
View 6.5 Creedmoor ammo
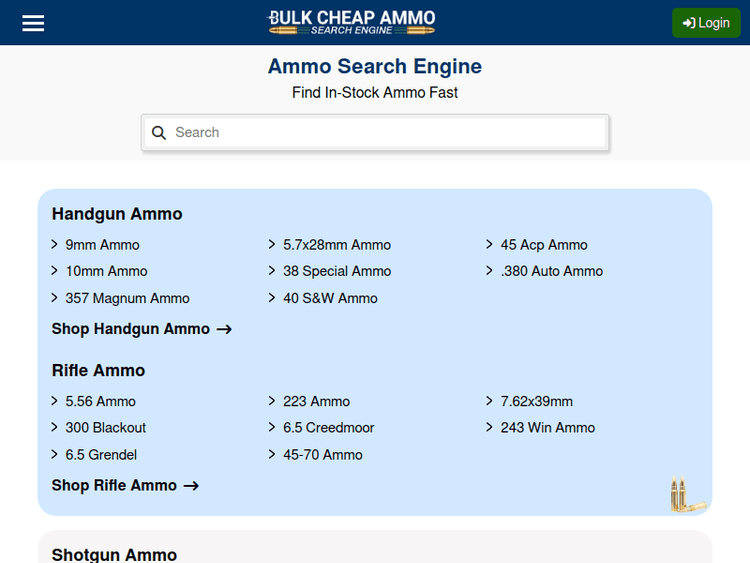pos(328,427)
